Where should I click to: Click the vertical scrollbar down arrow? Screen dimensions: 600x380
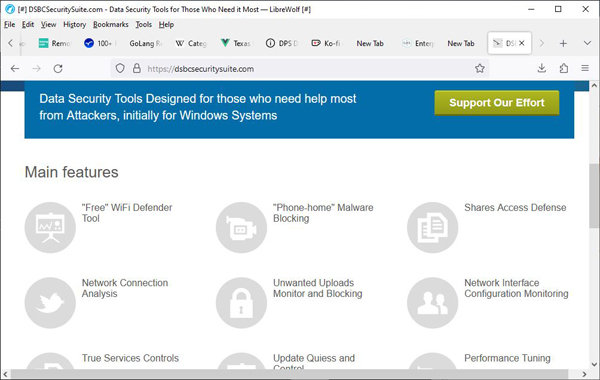(594, 364)
